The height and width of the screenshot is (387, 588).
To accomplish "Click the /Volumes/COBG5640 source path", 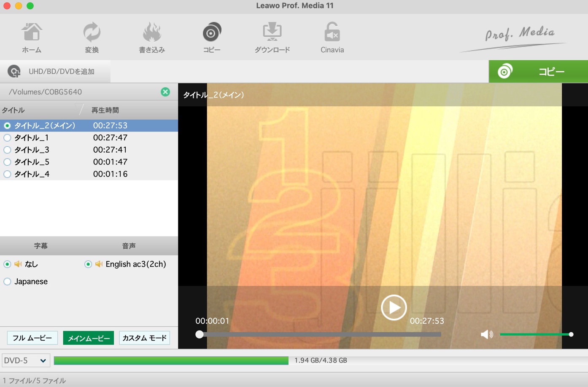I will point(45,92).
